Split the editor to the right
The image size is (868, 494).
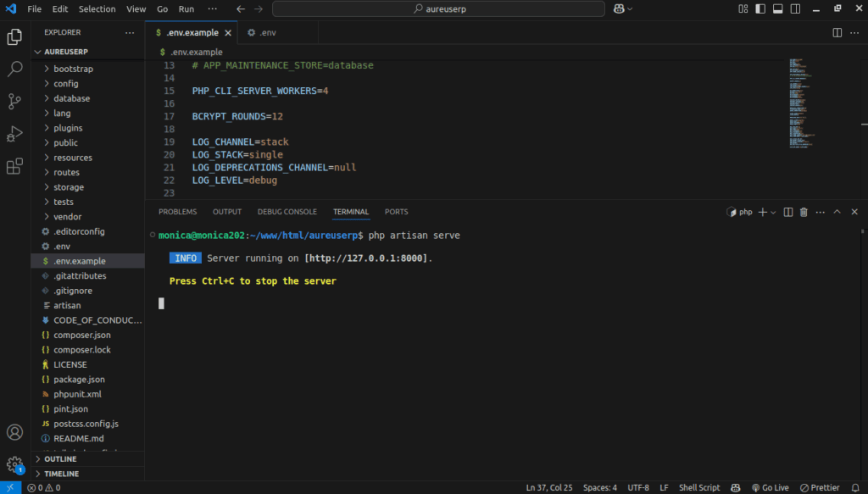(837, 33)
